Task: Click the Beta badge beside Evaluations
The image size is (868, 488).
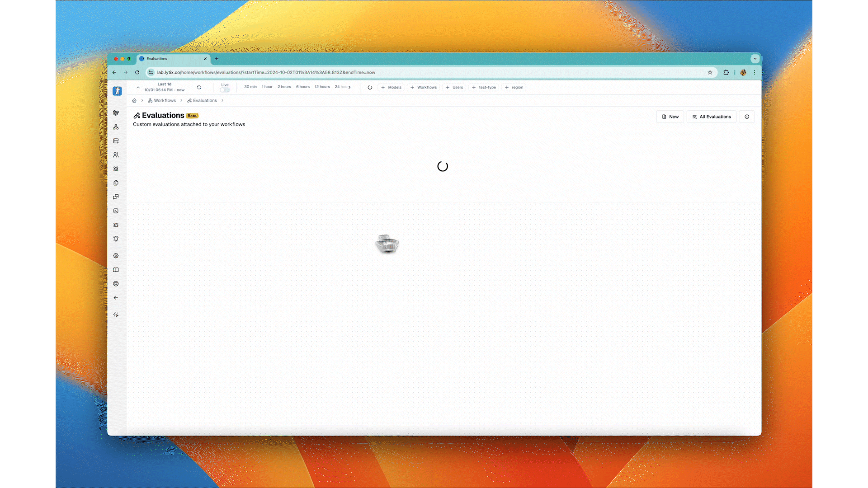Action: [x=192, y=116]
